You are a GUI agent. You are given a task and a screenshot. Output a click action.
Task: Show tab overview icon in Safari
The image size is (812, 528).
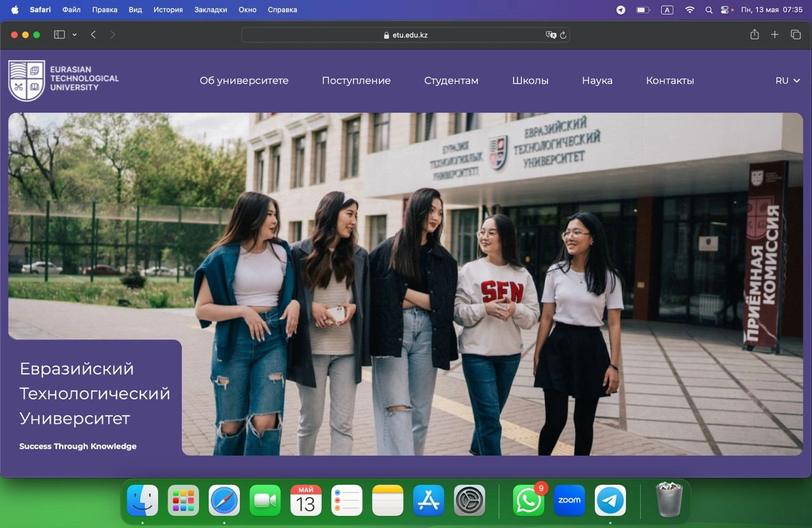pyautogui.click(x=796, y=35)
